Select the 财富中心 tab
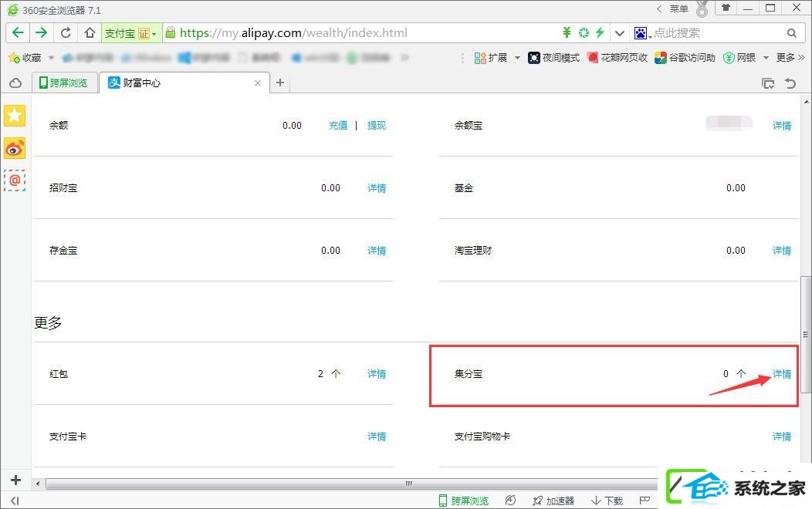 [x=184, y=83]
